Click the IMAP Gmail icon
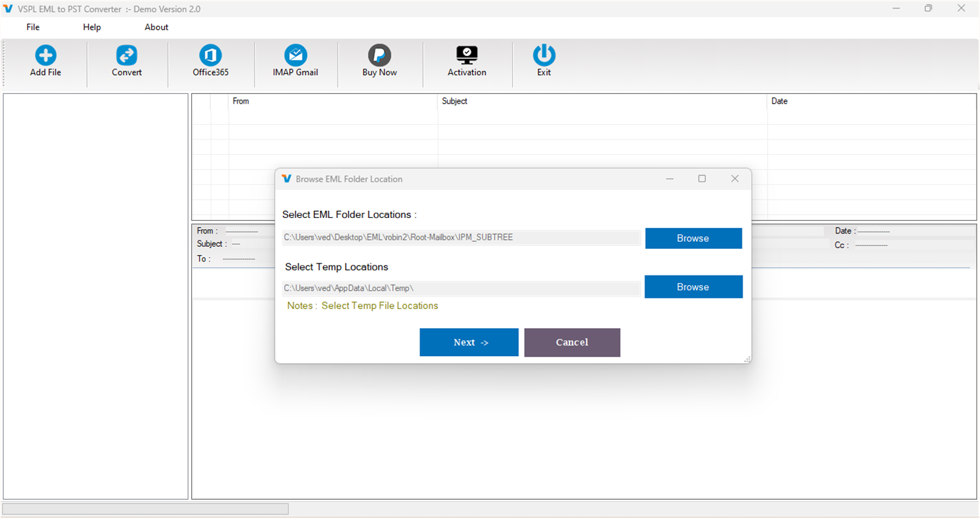This screenshot has width=980, height=518. 295,61
